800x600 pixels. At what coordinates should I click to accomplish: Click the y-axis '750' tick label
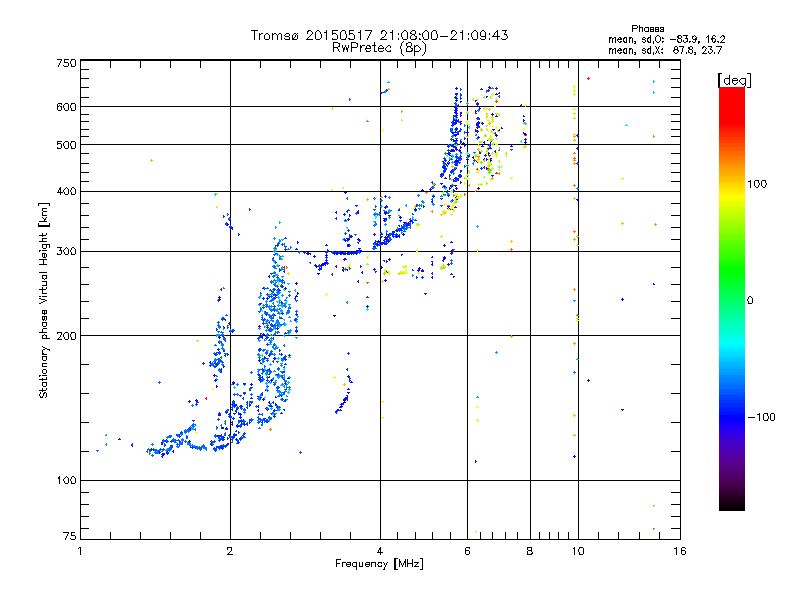pyautogui.click(x=66, y=63)
